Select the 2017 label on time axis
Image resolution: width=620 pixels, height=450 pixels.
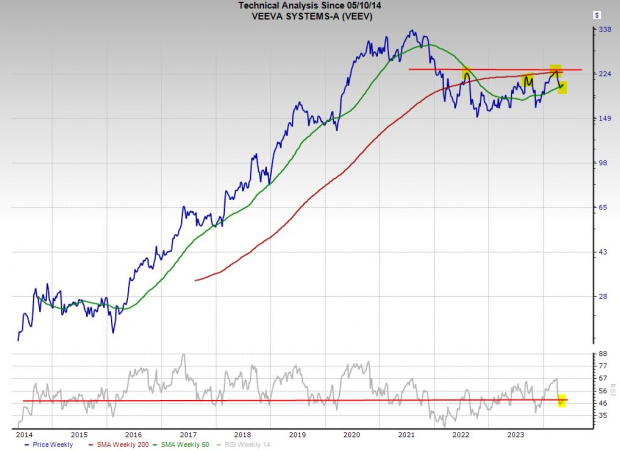tap(187, 434)
